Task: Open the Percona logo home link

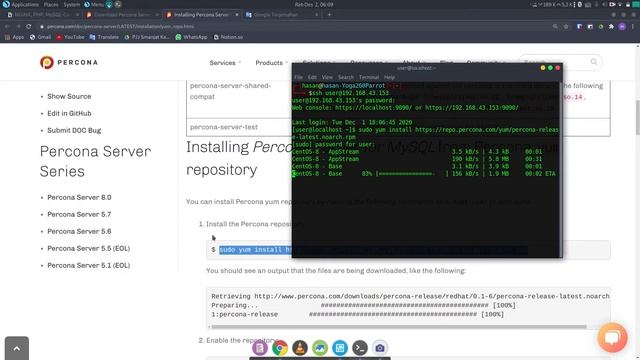Action: click(69, 62)
